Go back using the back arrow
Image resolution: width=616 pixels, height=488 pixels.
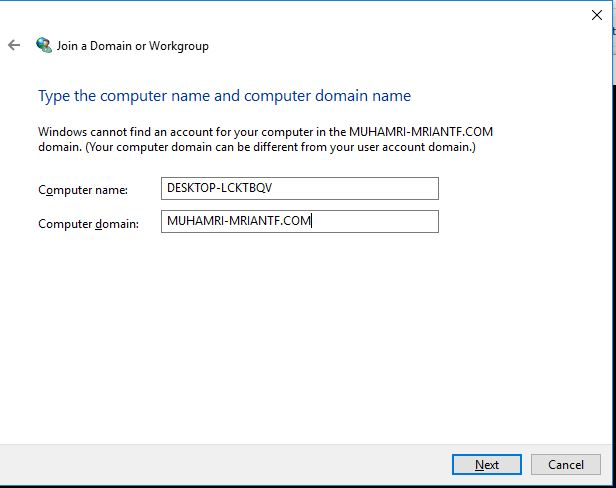point(14,45)
